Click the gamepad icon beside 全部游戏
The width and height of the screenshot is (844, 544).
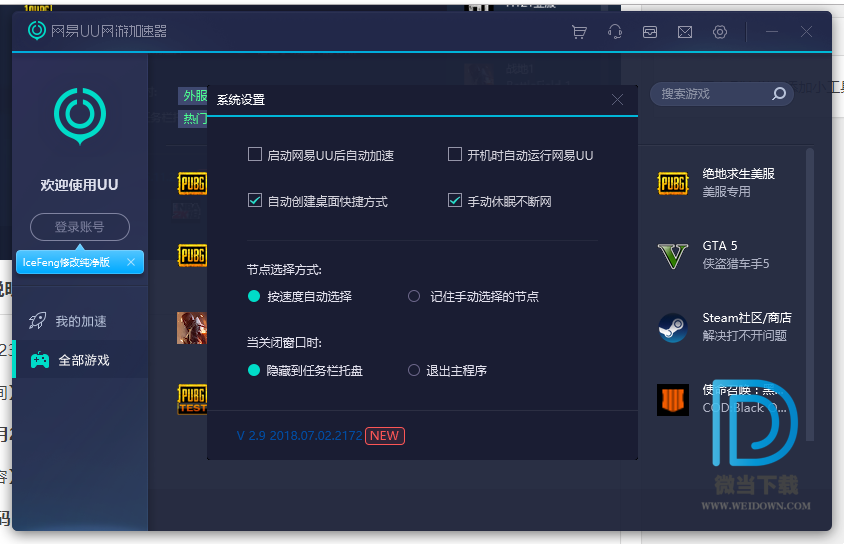tap(40, 360)
